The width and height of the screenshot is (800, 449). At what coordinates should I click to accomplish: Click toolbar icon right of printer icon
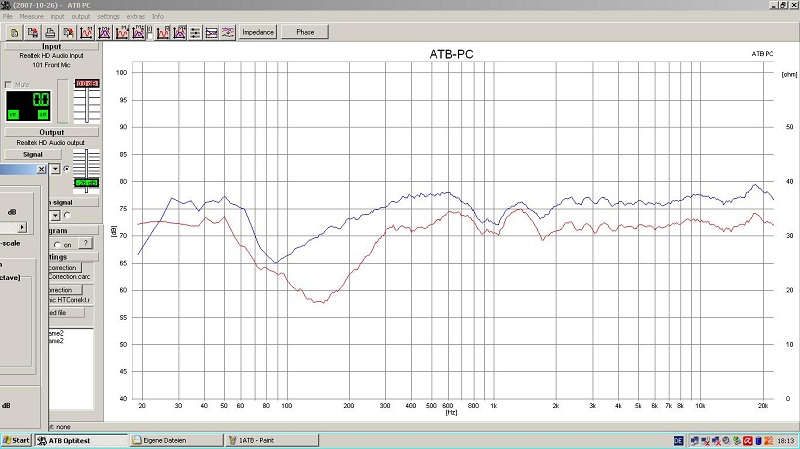pos(68,32)
